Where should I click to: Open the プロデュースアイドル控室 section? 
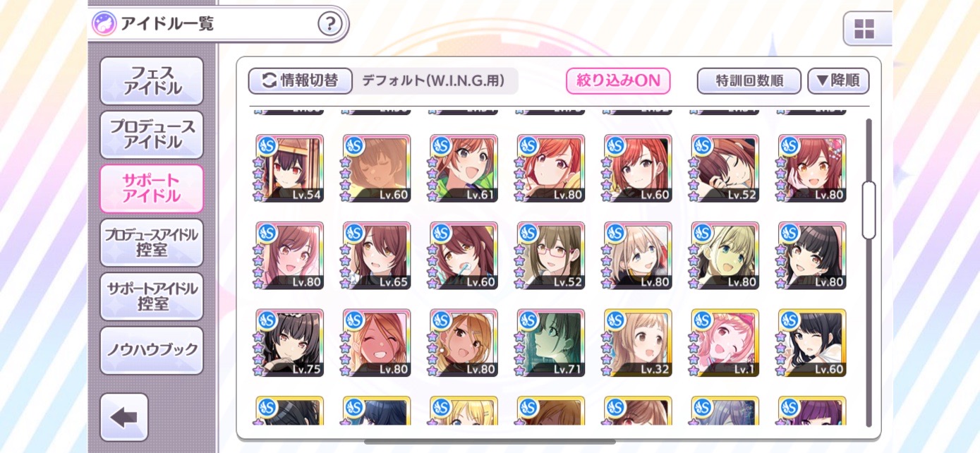(x=152, y=242)
